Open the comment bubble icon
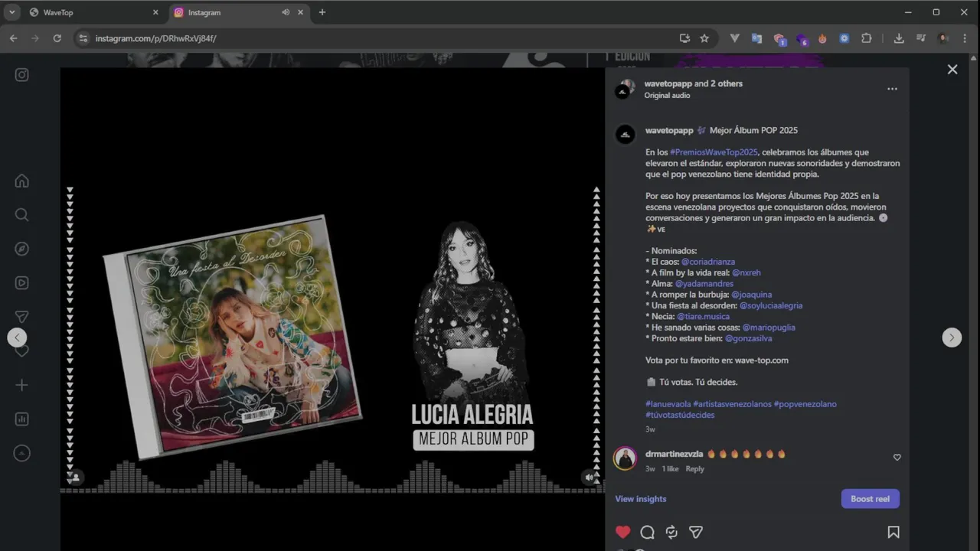Screen dimensions: 980x551 click(647, 532)
